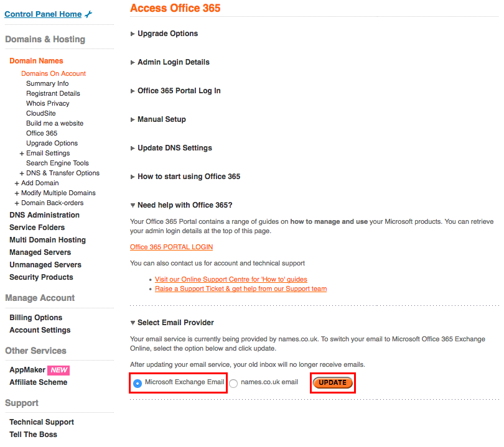The height and width of the screenshot is (447, 504).
Task: Open Security Products
Action: [41, 277]
